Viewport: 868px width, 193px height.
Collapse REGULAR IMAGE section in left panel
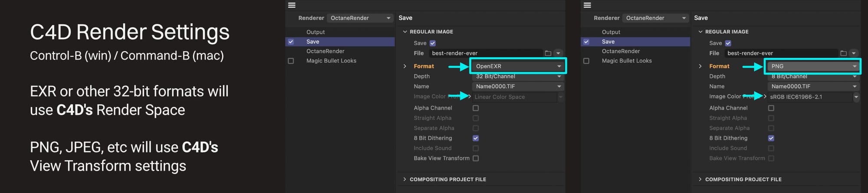405,32
